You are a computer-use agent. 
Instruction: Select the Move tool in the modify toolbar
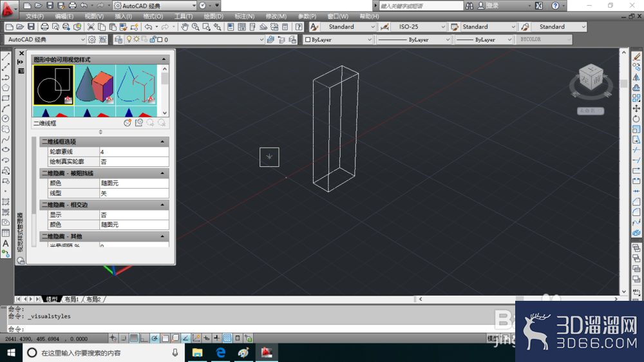pos(637,108)
